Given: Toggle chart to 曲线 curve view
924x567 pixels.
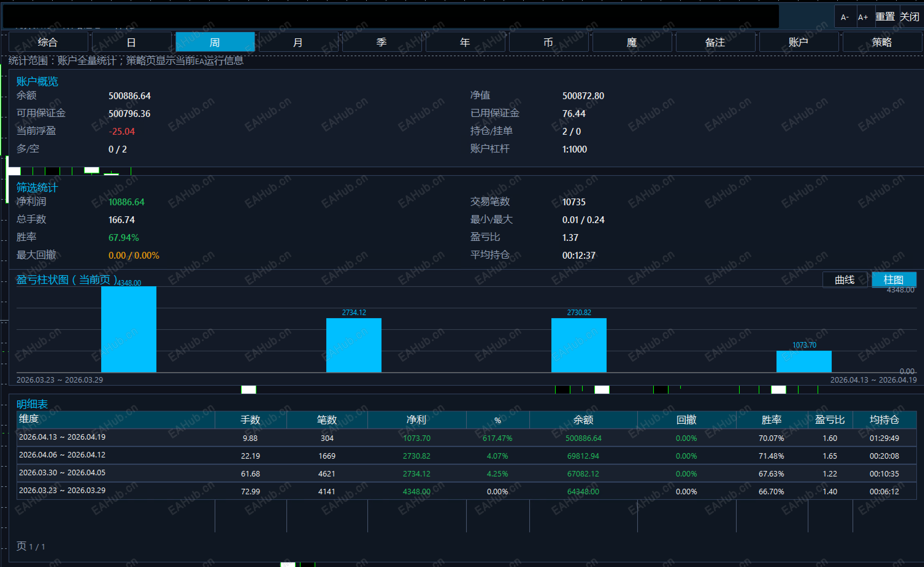Looking at the screenshot, I should click(845, 280).
